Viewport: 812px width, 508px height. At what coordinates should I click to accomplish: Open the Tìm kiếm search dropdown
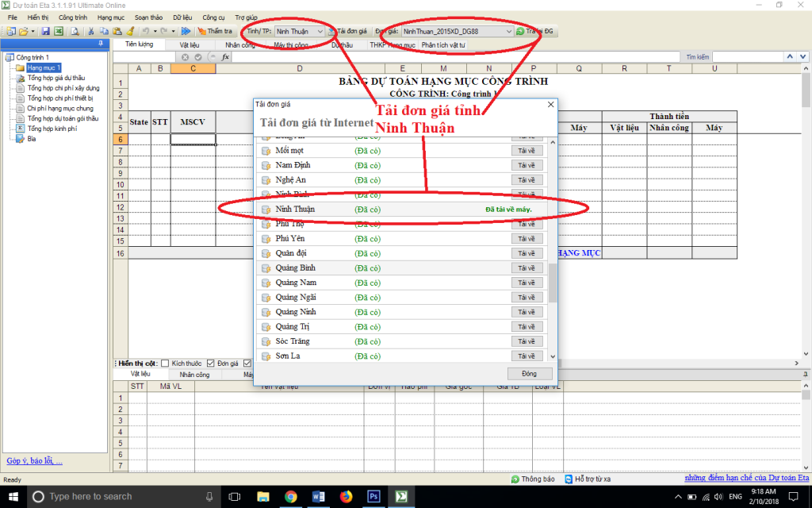pos(791,57)
